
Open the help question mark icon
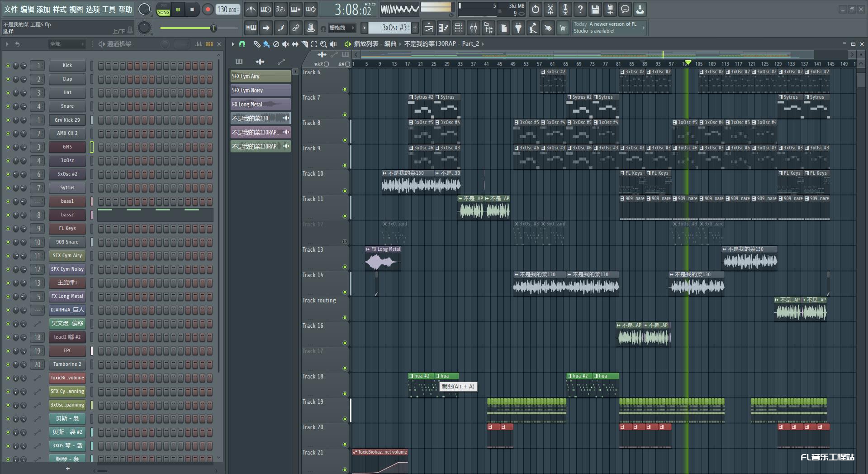coord(580,9)
